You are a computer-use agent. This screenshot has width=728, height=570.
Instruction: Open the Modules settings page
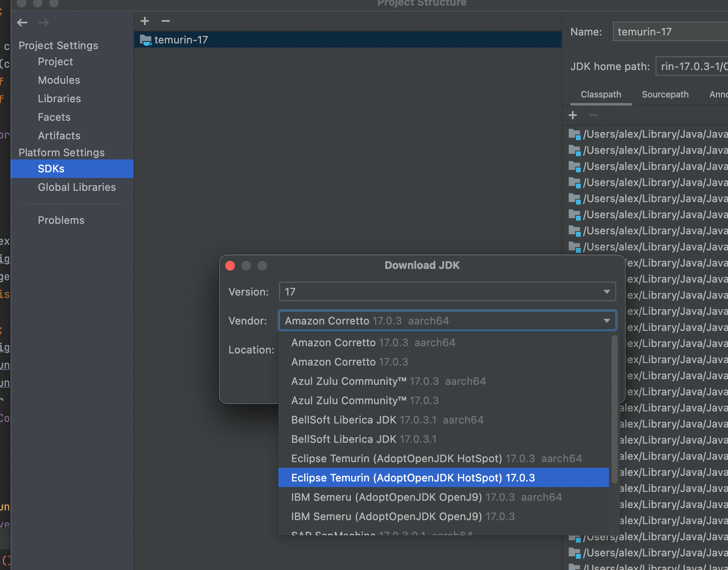(x=59, y=80)
